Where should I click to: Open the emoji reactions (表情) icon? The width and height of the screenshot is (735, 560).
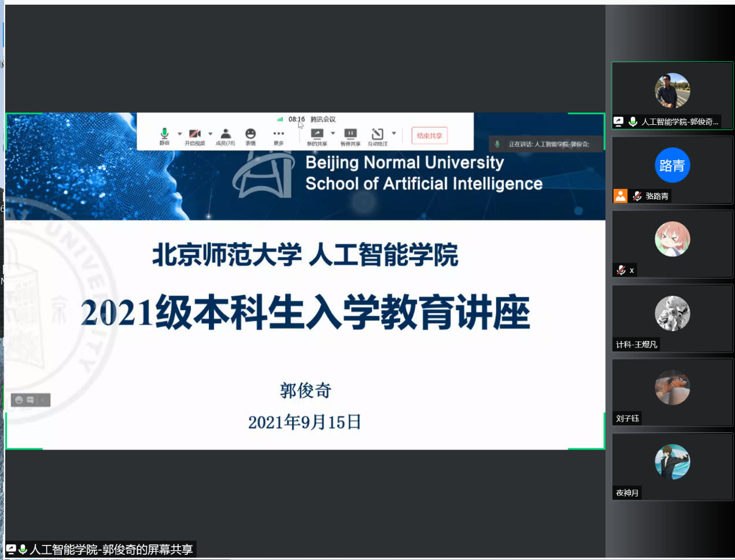coord(250,136)
